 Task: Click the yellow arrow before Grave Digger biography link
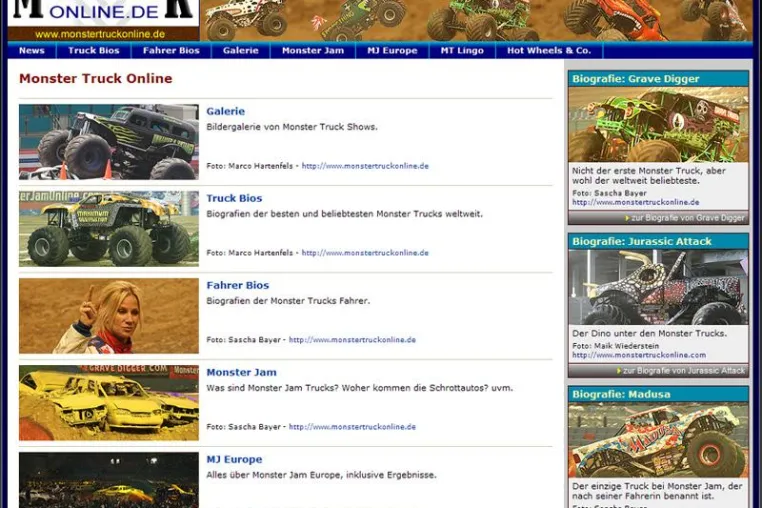coord(627,218)
